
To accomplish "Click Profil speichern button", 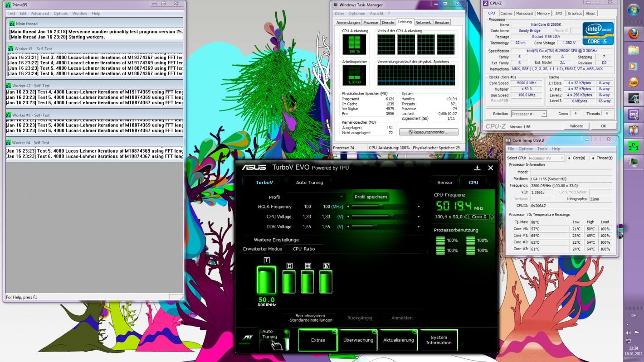I will (371, 197).
